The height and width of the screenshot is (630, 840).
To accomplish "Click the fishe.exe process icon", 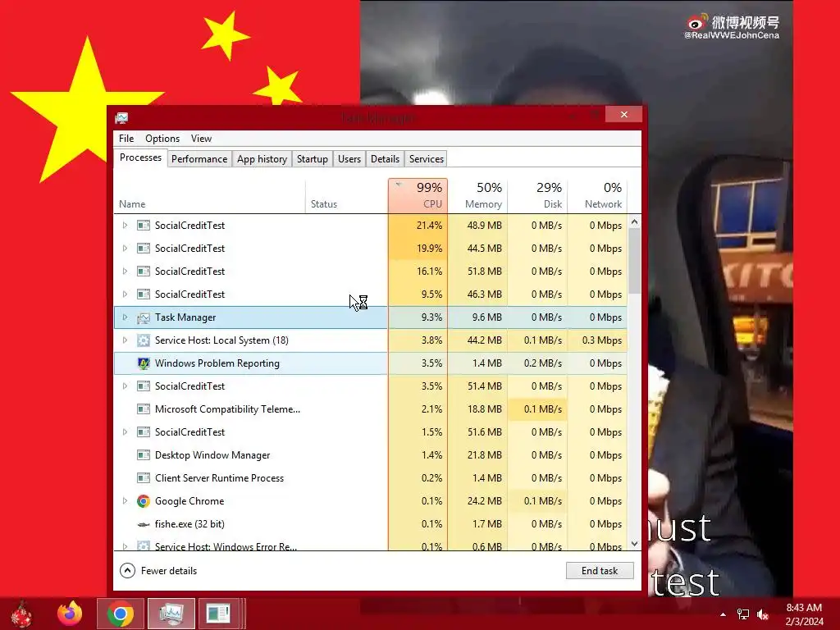I will pyautogui.click(x=143, y=524).
